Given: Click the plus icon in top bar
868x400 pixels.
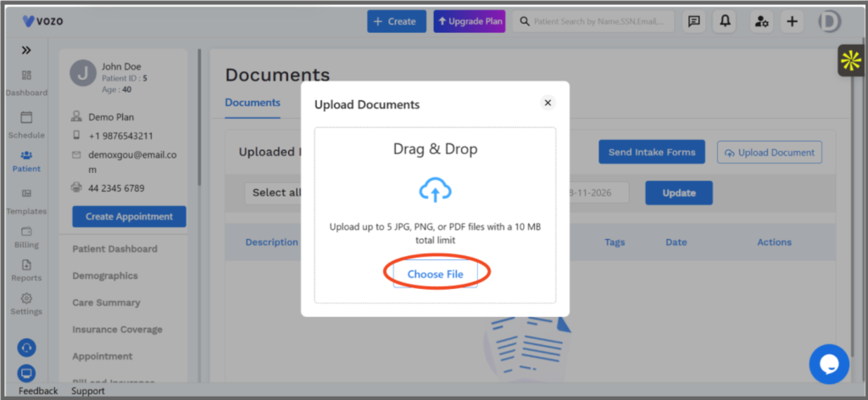Looking at the screenshot, I should pos(793,21).
